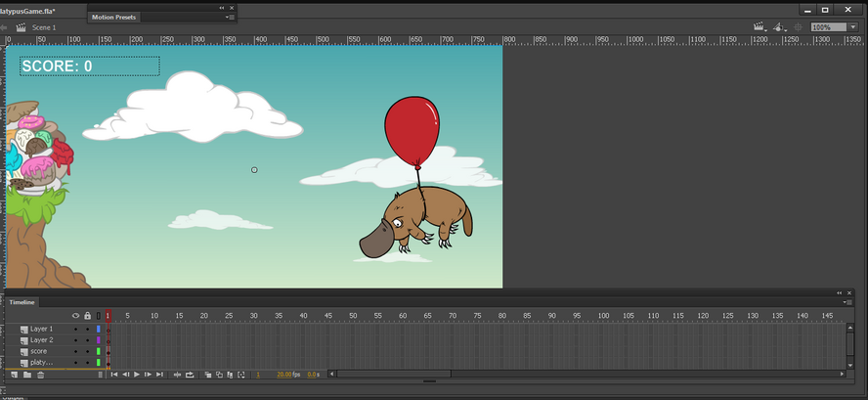Click the New Layer icon in the timeline
The height and width of the screenshot is (400, 868).
(x=14, y=375)
